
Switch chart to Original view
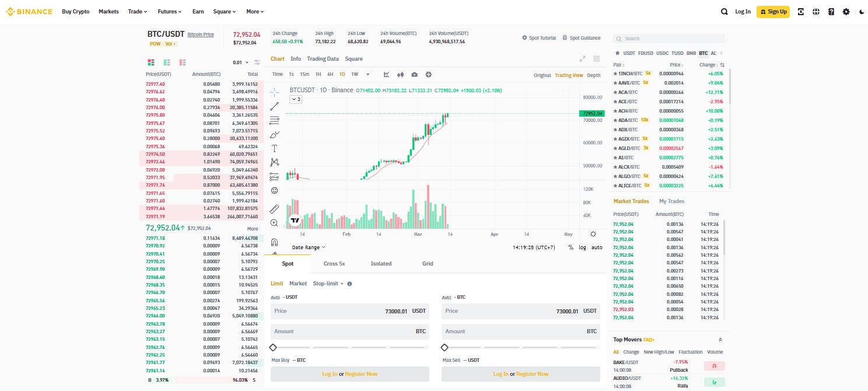(542, 75)
